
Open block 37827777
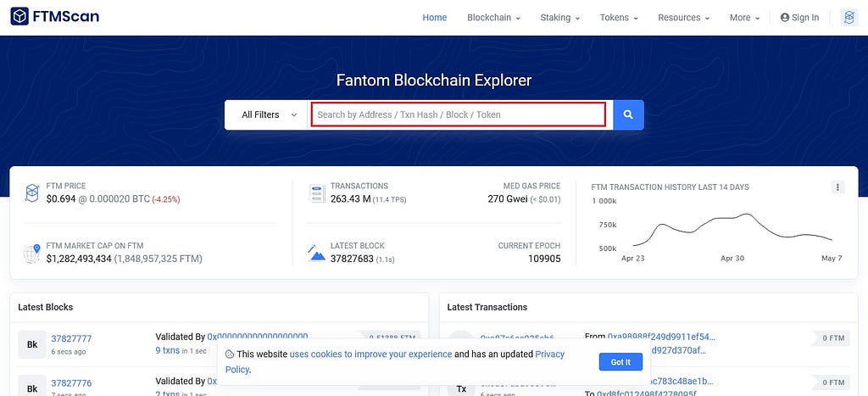pos(71,338)
